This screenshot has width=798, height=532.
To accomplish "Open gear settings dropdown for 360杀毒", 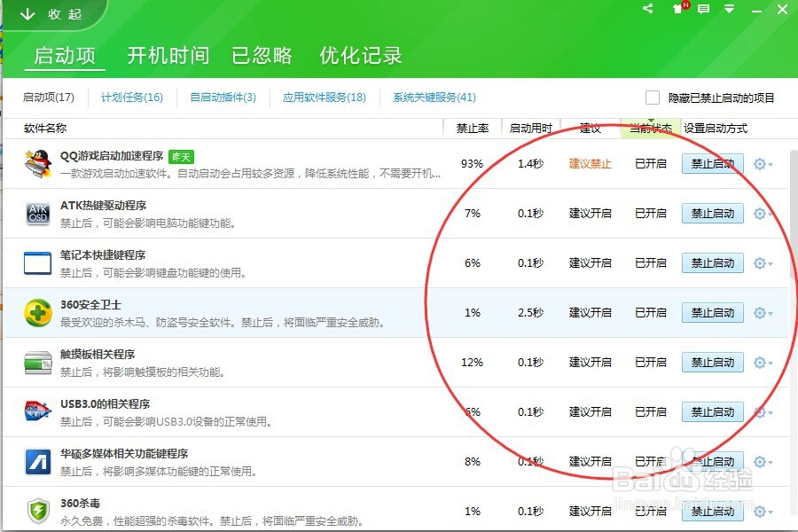I will (763, 511).
